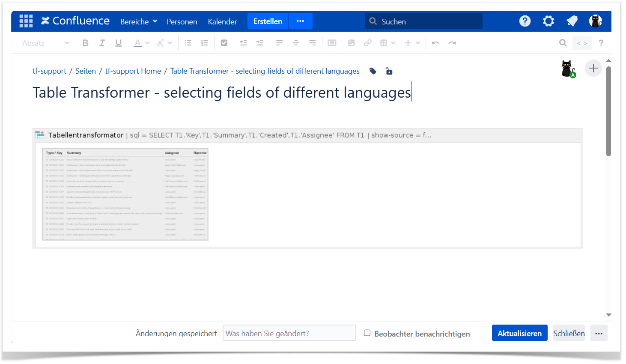Open Confluence settings gear
The image size is (626, 364).
[x=548, y=21]
